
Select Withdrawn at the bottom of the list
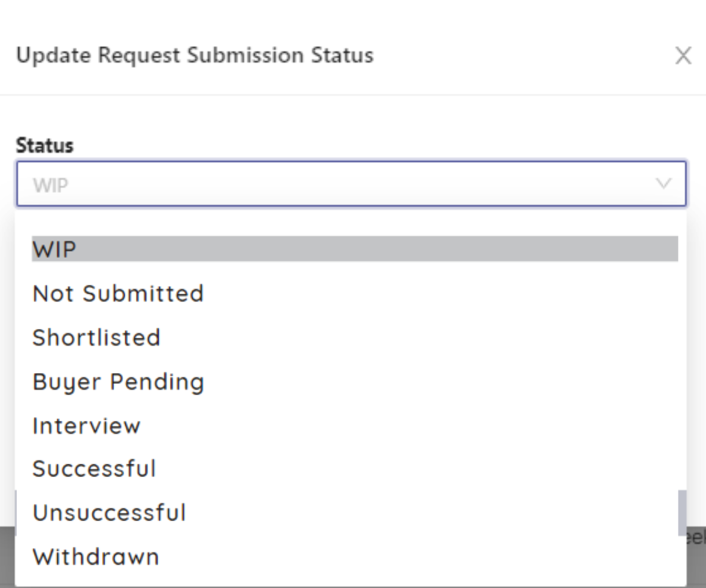pos(96,556)
